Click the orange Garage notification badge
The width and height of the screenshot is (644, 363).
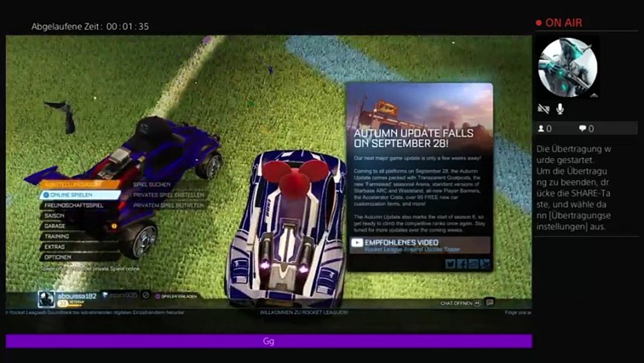(114, 226)
